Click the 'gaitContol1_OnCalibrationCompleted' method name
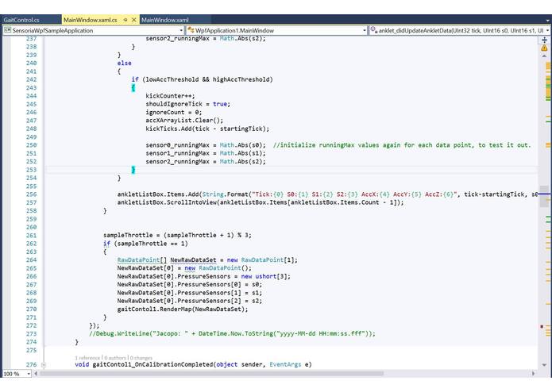Screen dimensions: 552x392 pyautogui.click(x=152, y=364)
